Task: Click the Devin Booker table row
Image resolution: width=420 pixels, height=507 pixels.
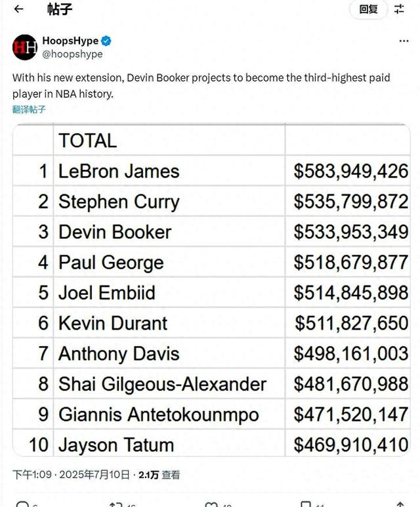Action: pyautogui.click(x=211, y=232)
